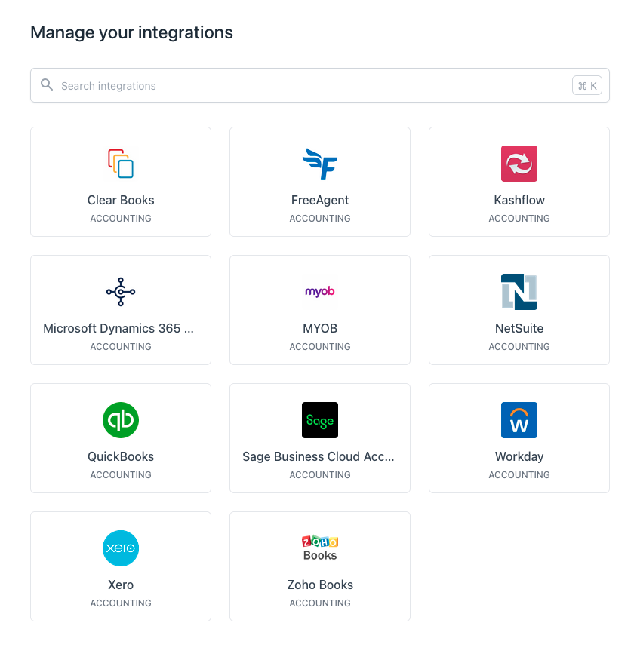Click the ACCOUNTING tag under Zoho Books
This screenshot has height=672, width=634.
pos(320,603)
